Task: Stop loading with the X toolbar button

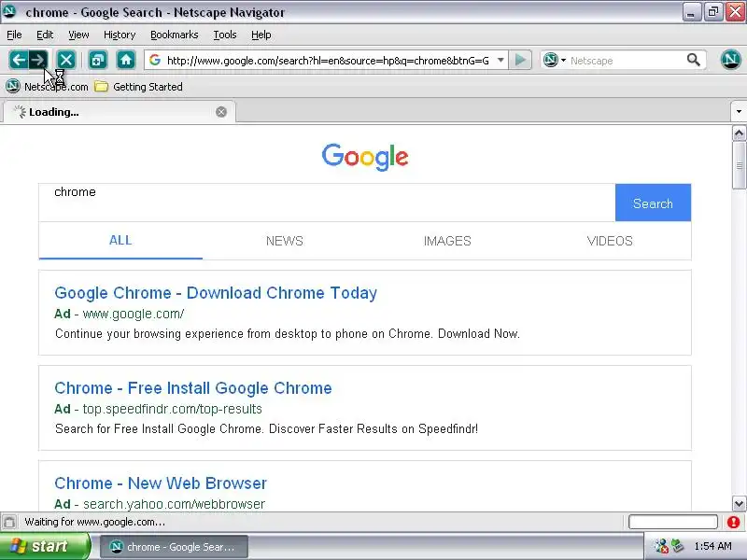Action: pyautogui.click(x=65, y=60)
